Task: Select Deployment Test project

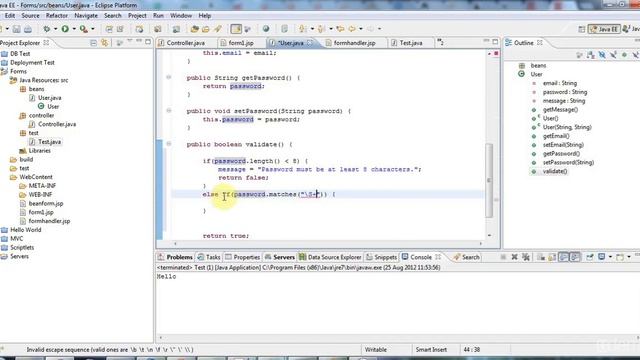Action: coord(32,62)
